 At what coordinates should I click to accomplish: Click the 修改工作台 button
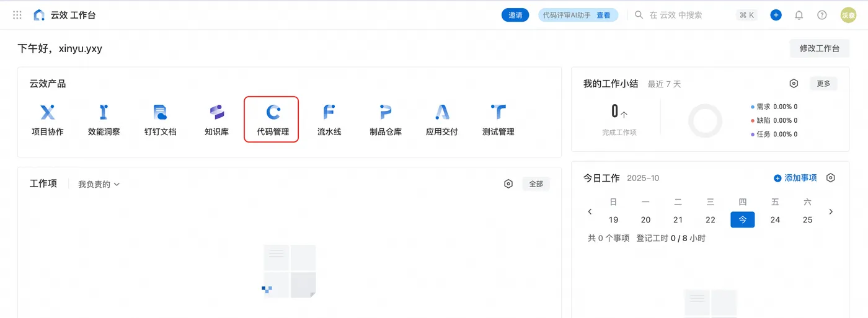820,48
